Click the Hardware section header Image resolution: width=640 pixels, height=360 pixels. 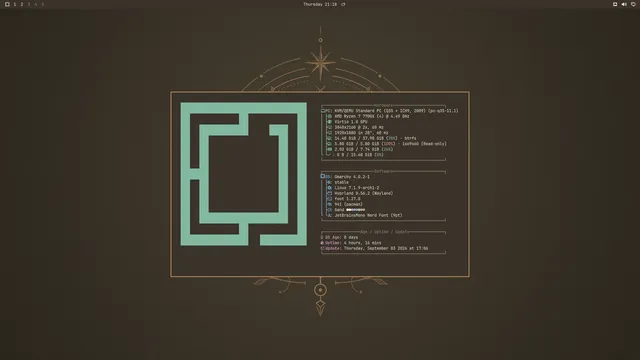click(x=383, y=105)
